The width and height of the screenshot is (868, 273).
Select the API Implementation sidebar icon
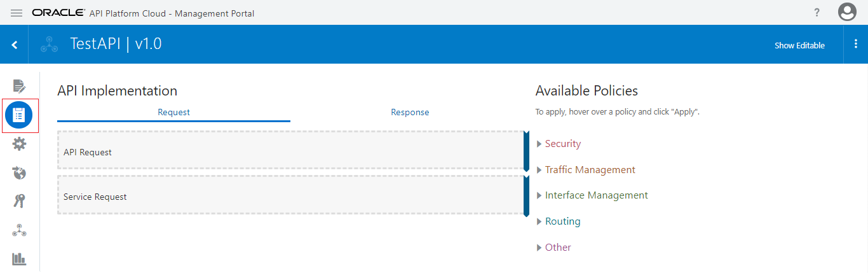pyautogui.click(x=19, y=115)
